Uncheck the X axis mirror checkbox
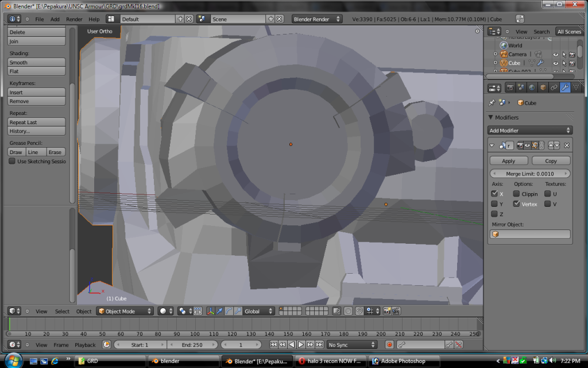The height and width of the screenshot is (368, 588). coord(494,194)
